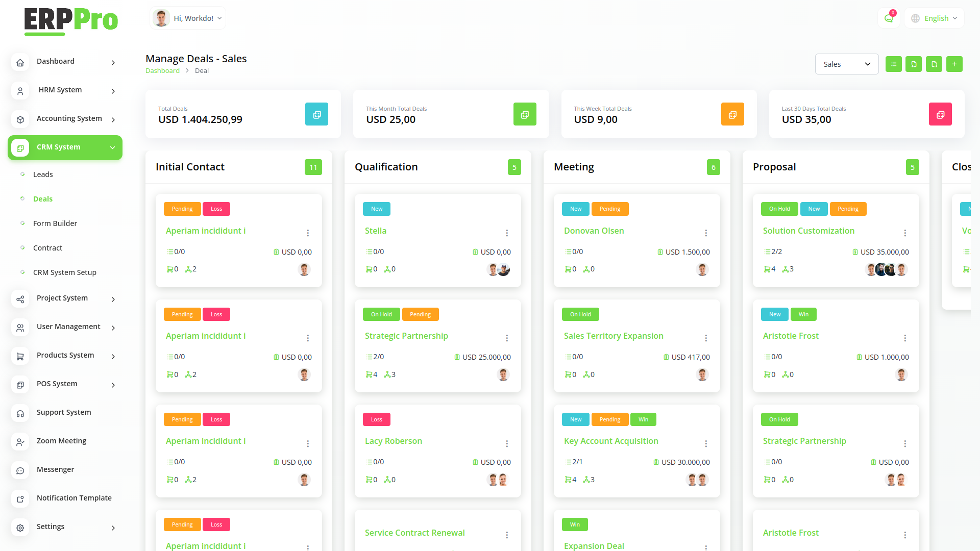This screenshot has width=980, height=551.
Task: Open Leads in CRM submenu
Action: [43, 174]
